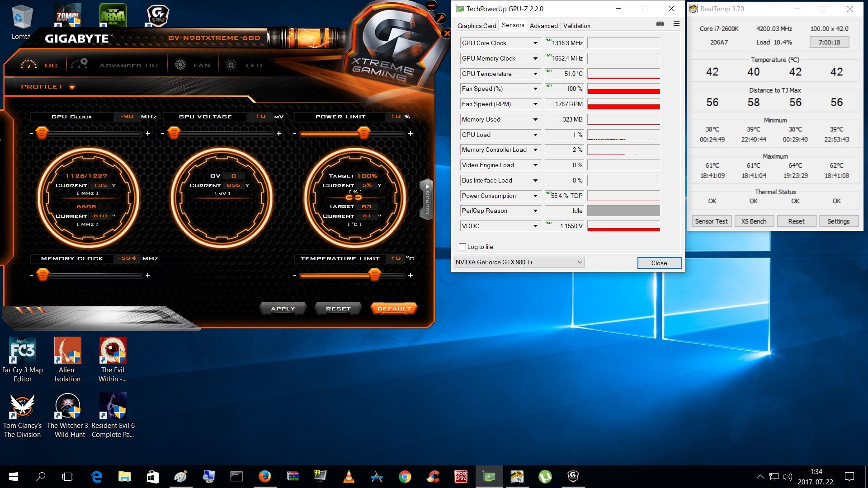Toggle GPU/memory clock link icon in power dial
868x488 pixels.
pos(354,197)
